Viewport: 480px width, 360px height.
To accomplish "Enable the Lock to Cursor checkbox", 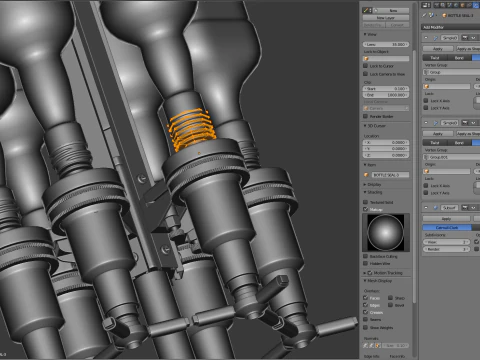I will [365, 66].
